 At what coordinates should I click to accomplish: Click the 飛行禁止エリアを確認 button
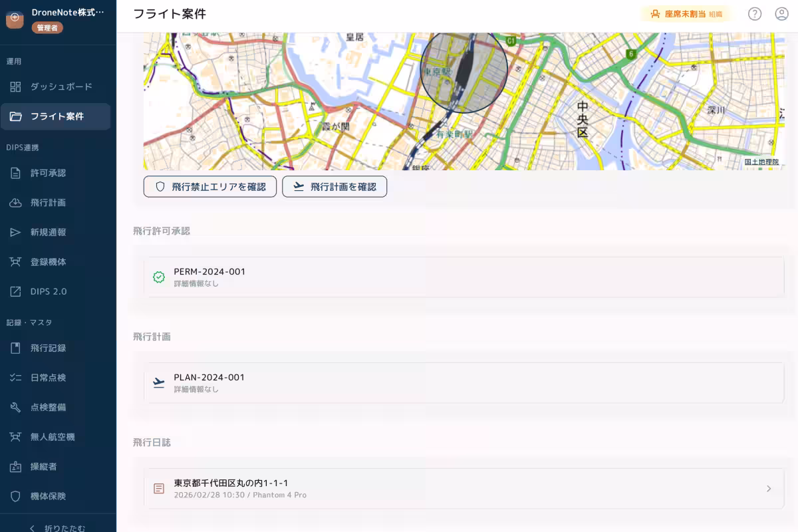click(210, 187)
